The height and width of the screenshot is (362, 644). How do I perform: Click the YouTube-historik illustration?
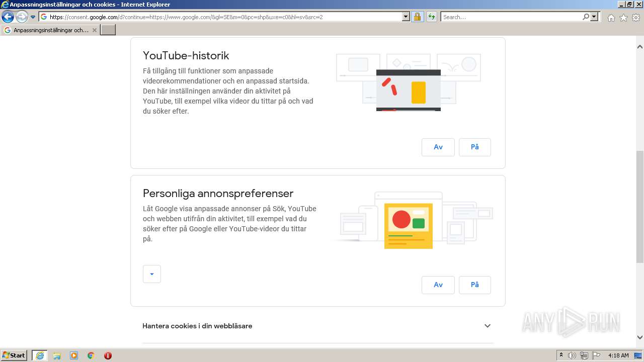[409, 82]
